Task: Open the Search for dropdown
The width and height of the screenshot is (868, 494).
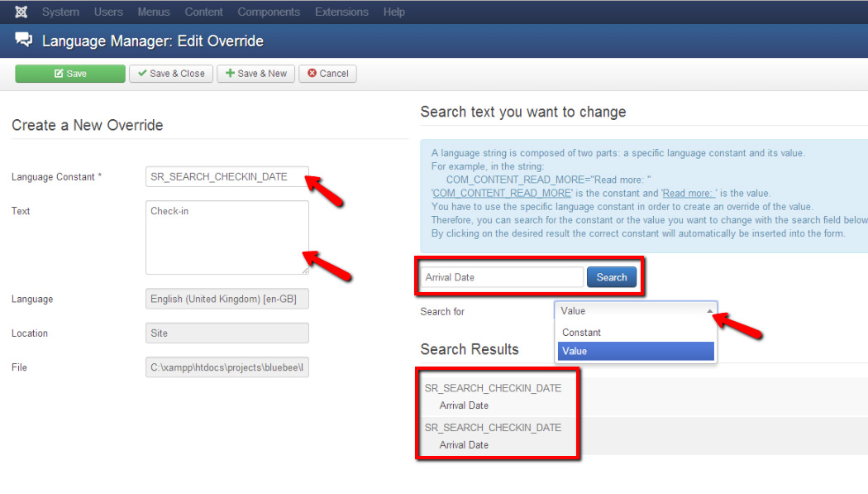Action: click(x=635, y=311)
